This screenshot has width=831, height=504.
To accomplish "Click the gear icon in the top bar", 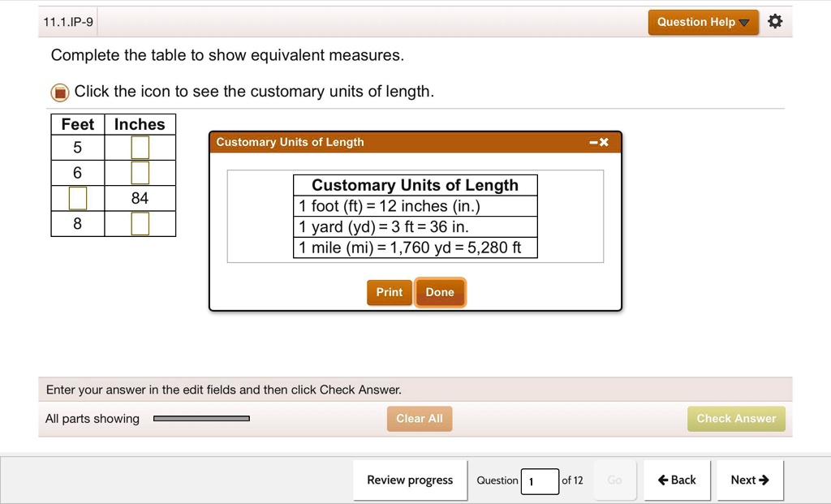I will 775,22.
